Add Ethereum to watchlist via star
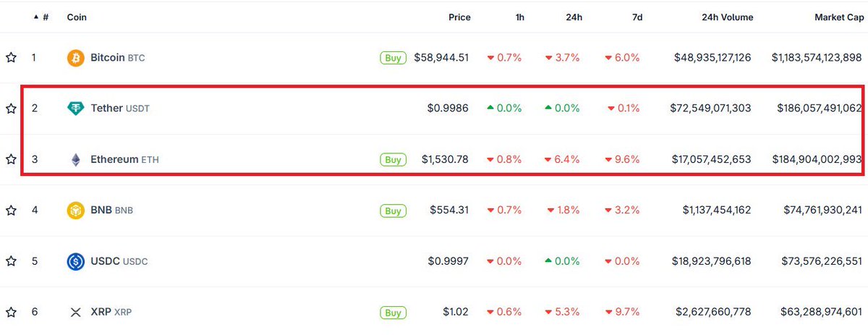 click(x=11, y=159)
